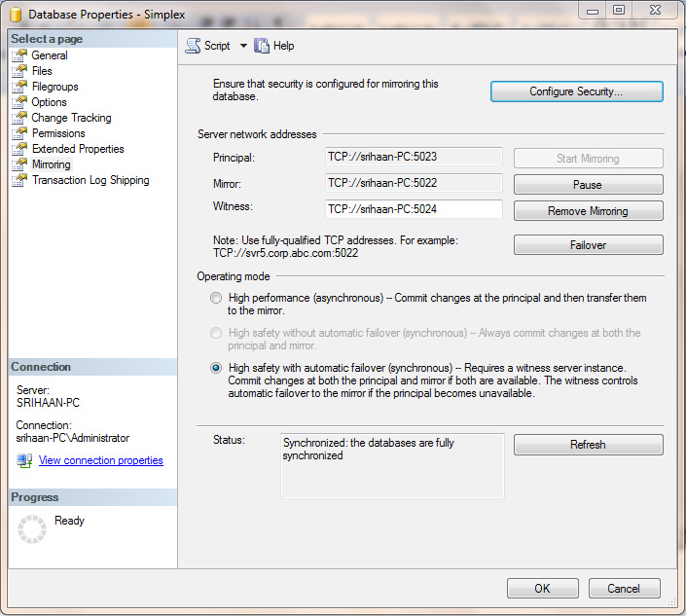Click the TCP://svr5.corp.abc.com:5022 example text
This screenshot has height=616, width=686.
pos(286,253)
